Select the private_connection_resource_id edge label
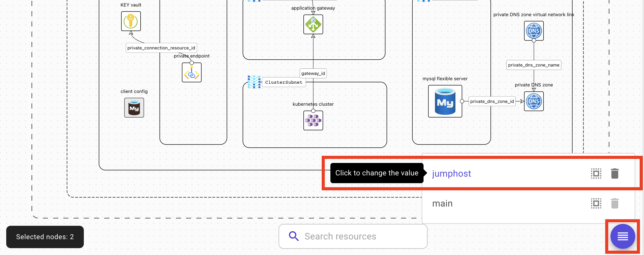Image resolution: width=644 pixels, height=255 pixels. click(x=161, y=48)
